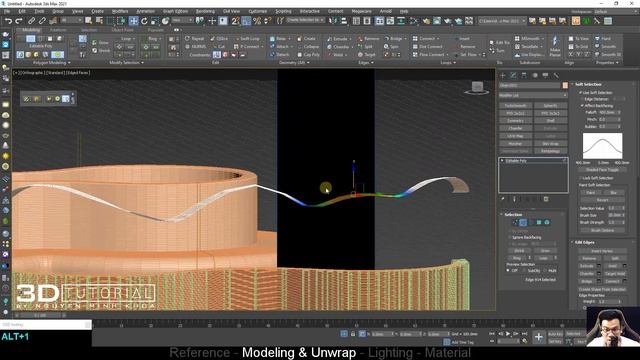Viewport: 640px width, 360px height.
Task: Toggle the 2.5D Snaps icon
Action: click(236, 21)
